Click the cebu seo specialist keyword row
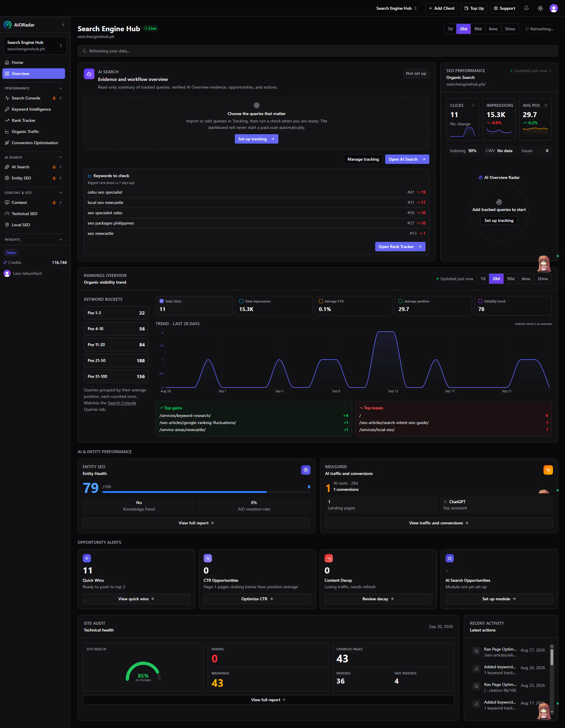The height and width of the screenshot is (728, 565). tap(256, 192)
